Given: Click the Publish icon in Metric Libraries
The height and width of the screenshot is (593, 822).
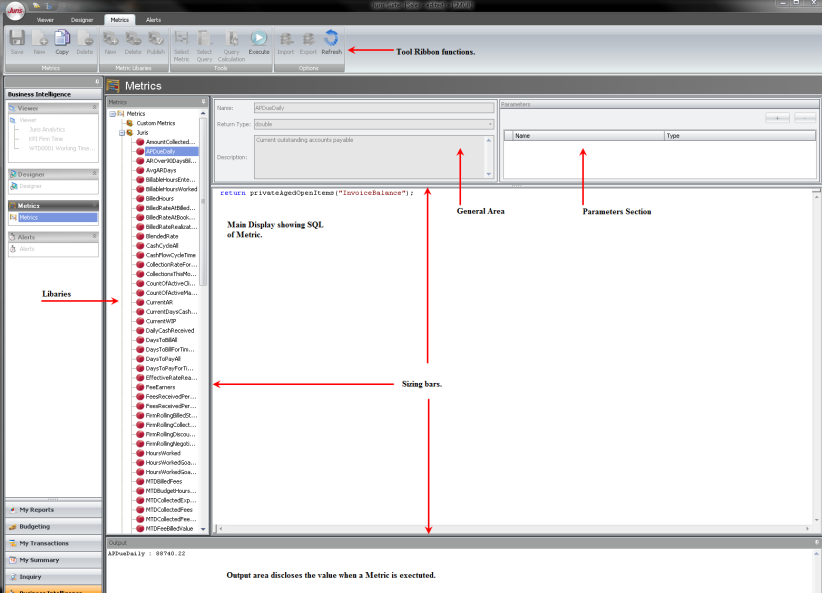Looking at the screenshot, I should (x=156, y=40).
